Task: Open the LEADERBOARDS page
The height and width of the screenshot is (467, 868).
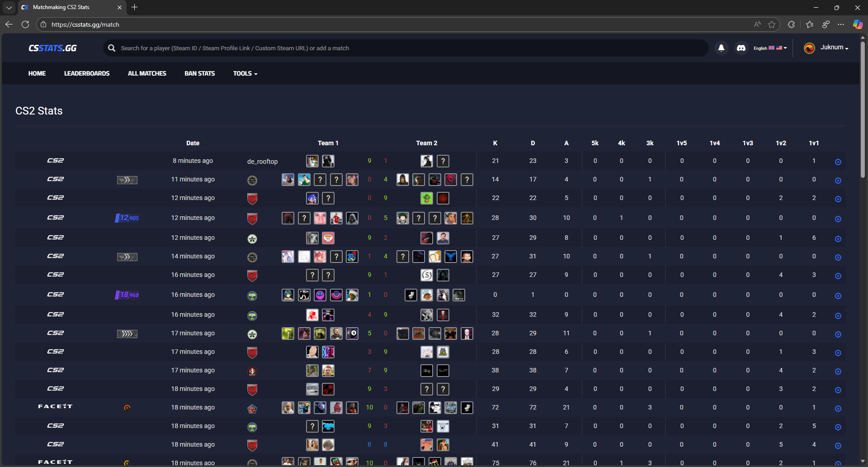Action: tap(87, 73)
